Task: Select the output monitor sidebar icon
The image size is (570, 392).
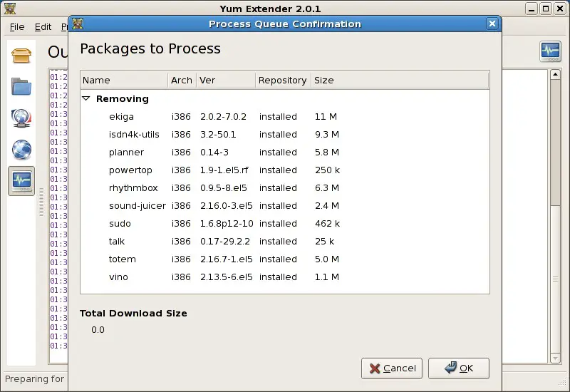Action: point(21,181)
